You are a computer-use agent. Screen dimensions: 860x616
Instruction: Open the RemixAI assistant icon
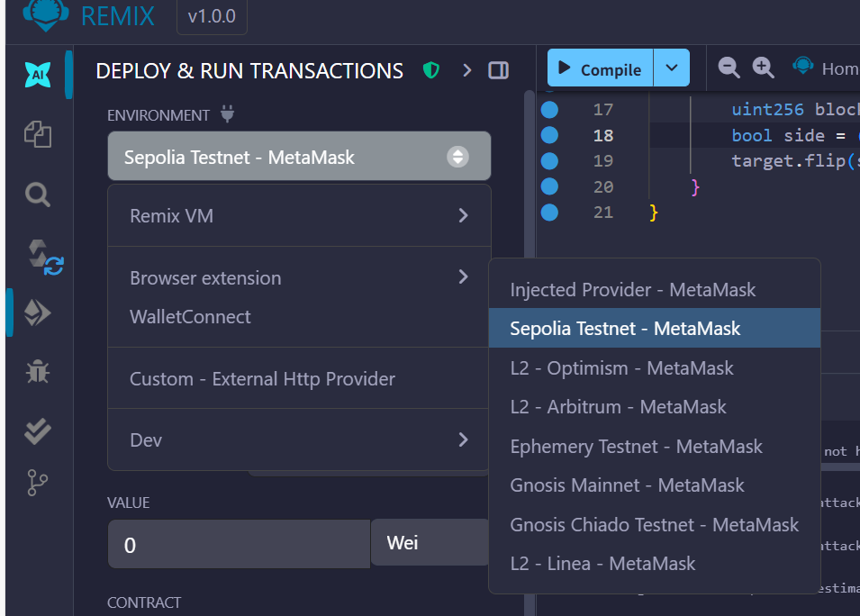tap(38, 75)
